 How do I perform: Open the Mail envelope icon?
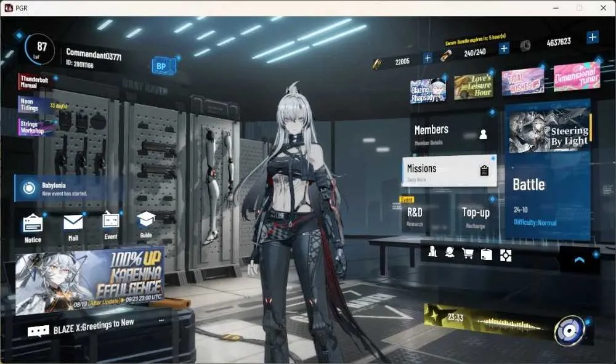tap(73, 222)
